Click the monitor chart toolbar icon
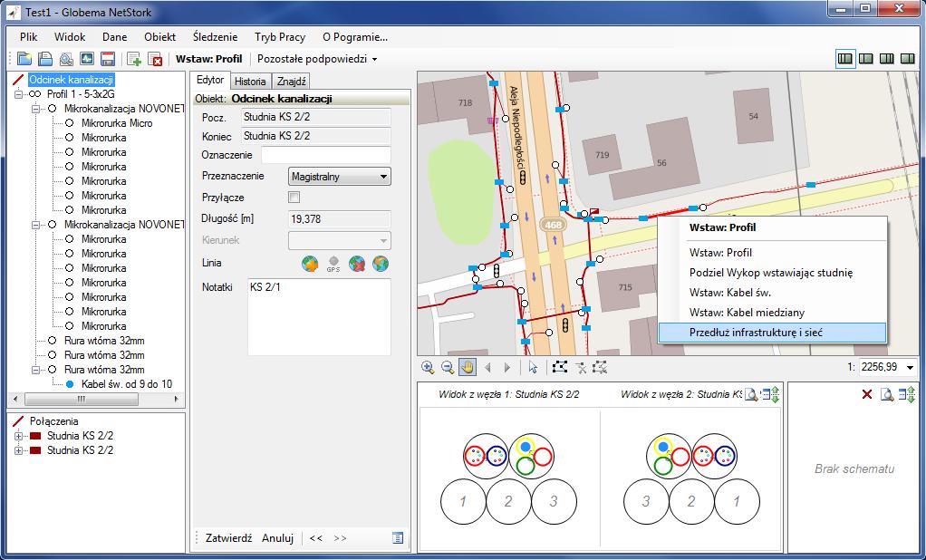This screenshot has width=926, height=560. coord(87,59)
